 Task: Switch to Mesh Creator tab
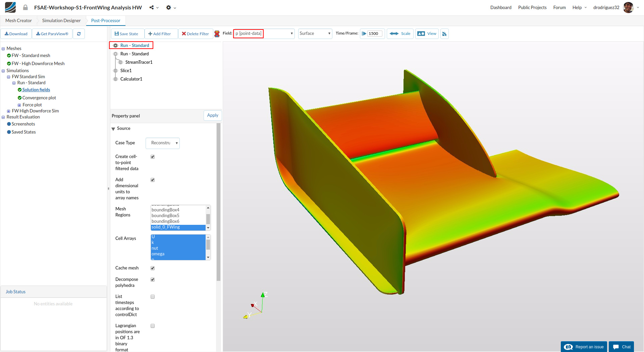[x=18, y=21]
